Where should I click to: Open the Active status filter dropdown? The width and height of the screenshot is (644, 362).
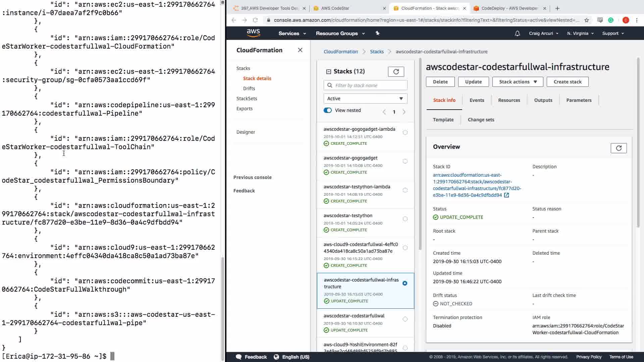tap(365, 99)
